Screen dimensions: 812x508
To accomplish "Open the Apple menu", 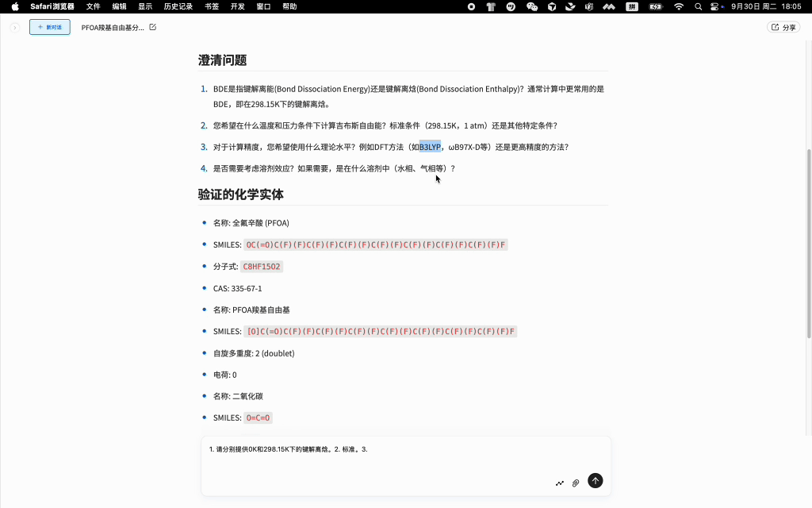I will 15,6.
